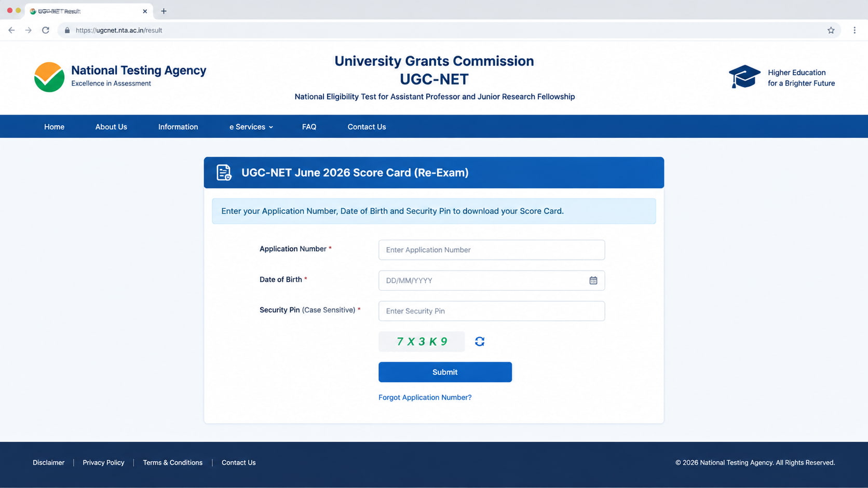
Task: Follow the Forgot Application Number link
Action: pos(425,397)
